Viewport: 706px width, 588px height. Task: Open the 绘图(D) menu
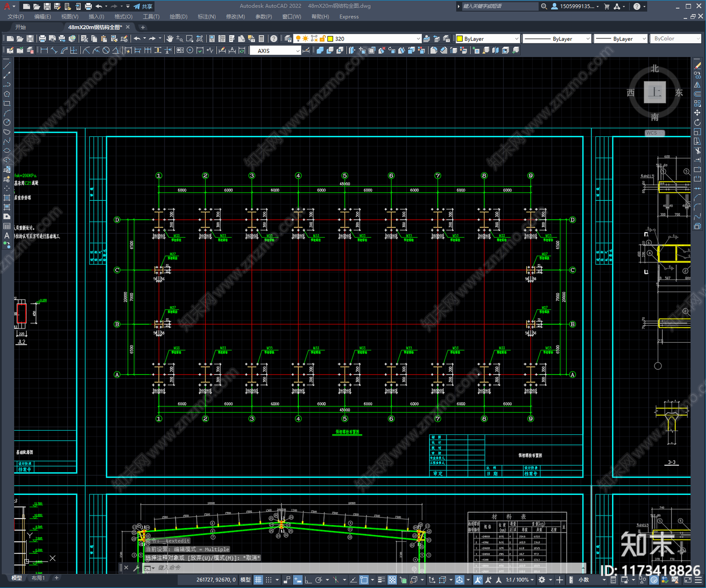178,16
